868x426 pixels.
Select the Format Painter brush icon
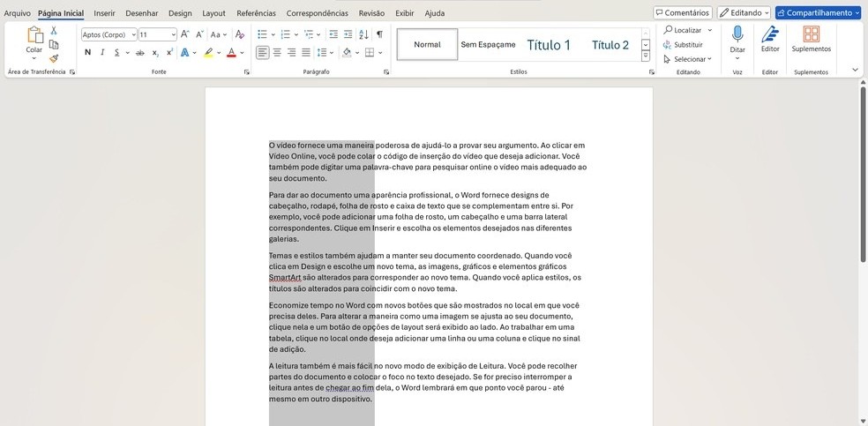[54, 58]
